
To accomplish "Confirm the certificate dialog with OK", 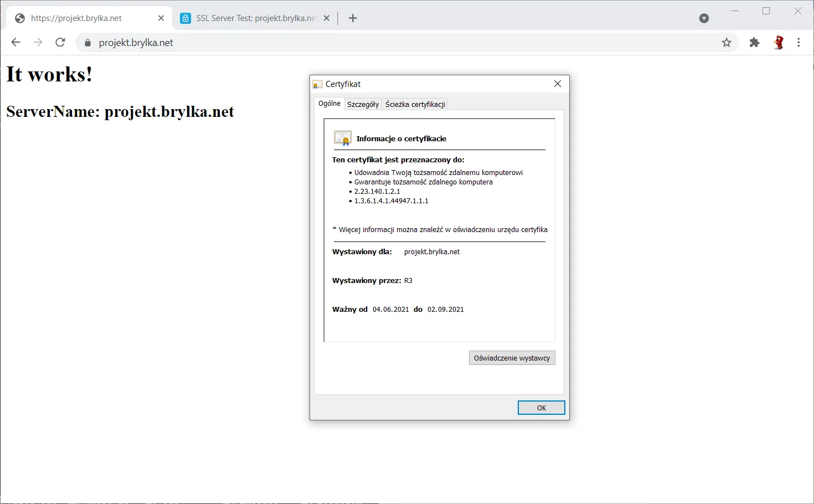I will 542,408.
